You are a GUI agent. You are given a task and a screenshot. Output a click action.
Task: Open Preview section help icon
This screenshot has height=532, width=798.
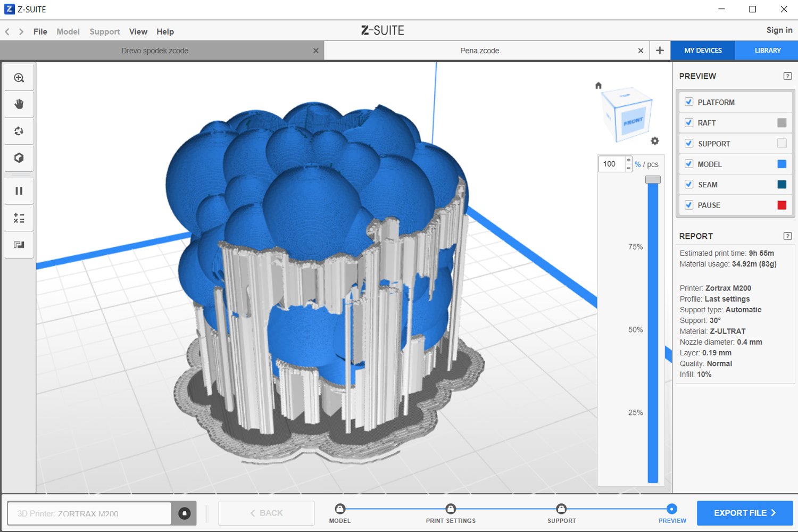click(788, 76)
